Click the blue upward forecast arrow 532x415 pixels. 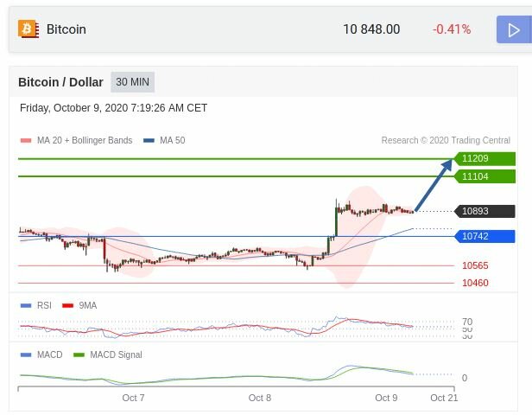434,185
